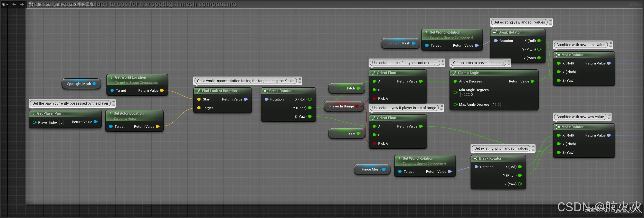This screenshot has width=644, height=218.
Task: Click Return Value pin of Make Rotator under 'Combine with new yaw value'
Action: (x=609, y=136)
